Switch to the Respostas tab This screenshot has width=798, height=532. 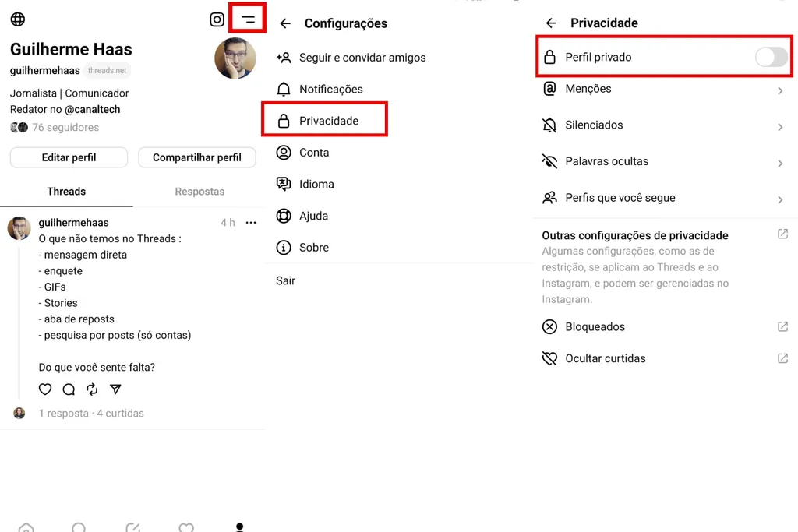(199, 191)
